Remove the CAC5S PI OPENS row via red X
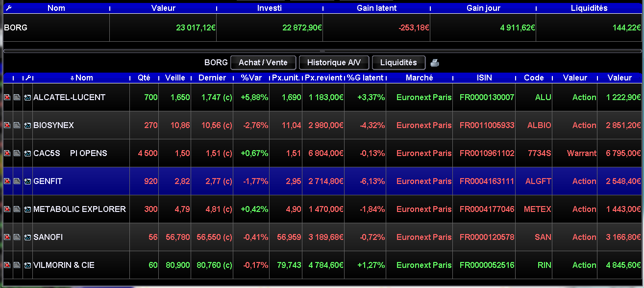Image resolution: width=644 pixels, height=288 pixels. (x=7, y=154)
